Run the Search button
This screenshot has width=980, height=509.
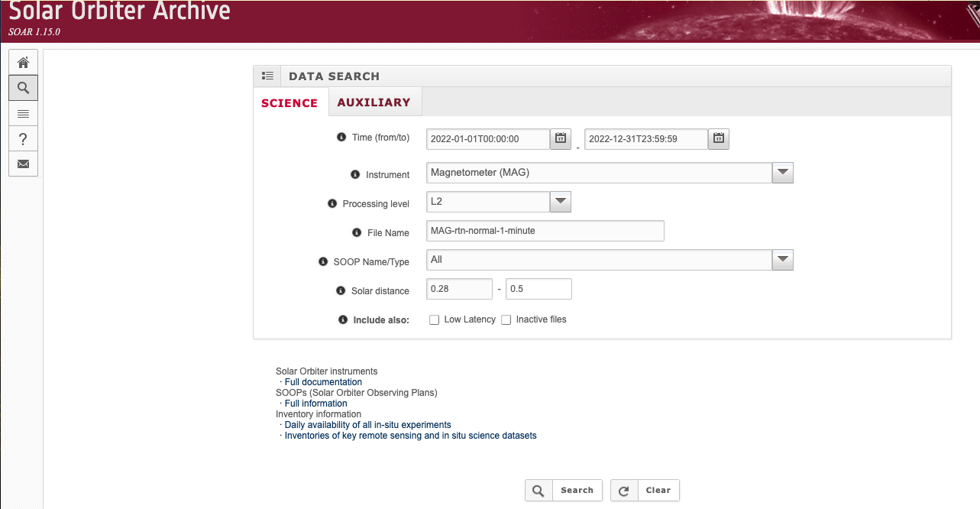click(564, 491)
